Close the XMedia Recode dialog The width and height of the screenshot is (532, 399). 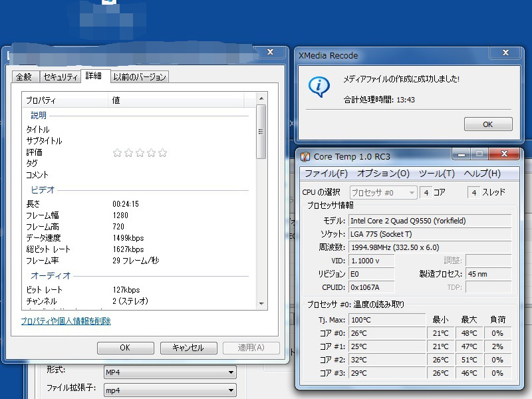[x=505, y=53]
